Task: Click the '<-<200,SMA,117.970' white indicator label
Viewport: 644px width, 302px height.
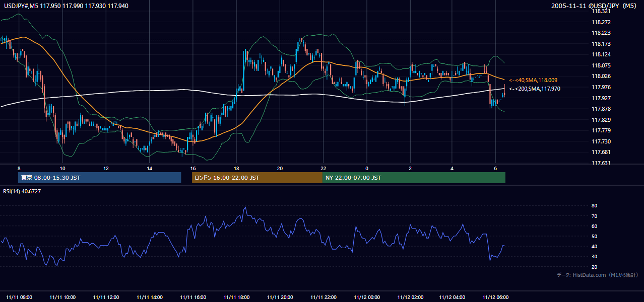Action: (535, 89)
